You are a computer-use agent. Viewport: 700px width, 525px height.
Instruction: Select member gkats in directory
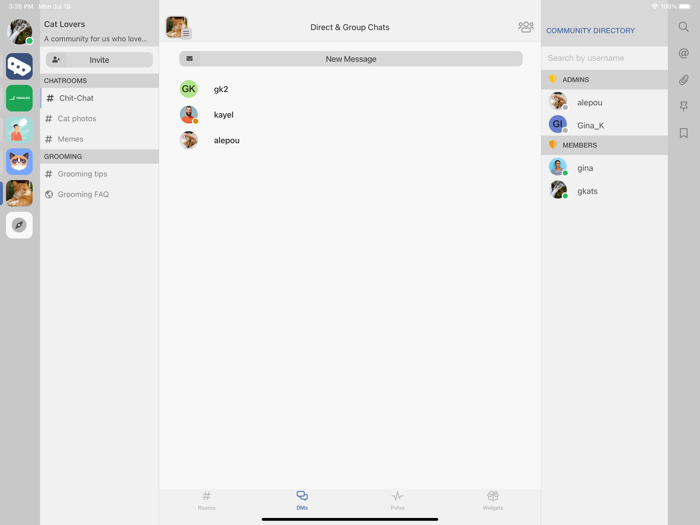[x=604, y=191]
